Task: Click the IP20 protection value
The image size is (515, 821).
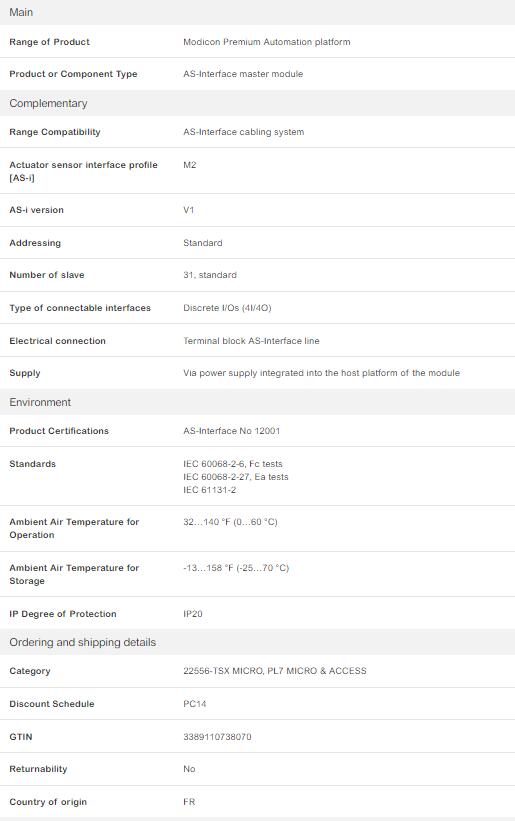Action: click(193, 614)
